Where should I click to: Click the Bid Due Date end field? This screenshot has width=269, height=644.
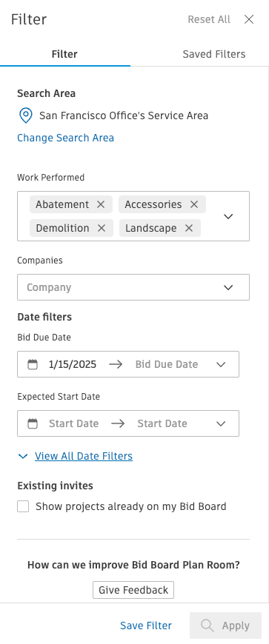pos(167,364)
